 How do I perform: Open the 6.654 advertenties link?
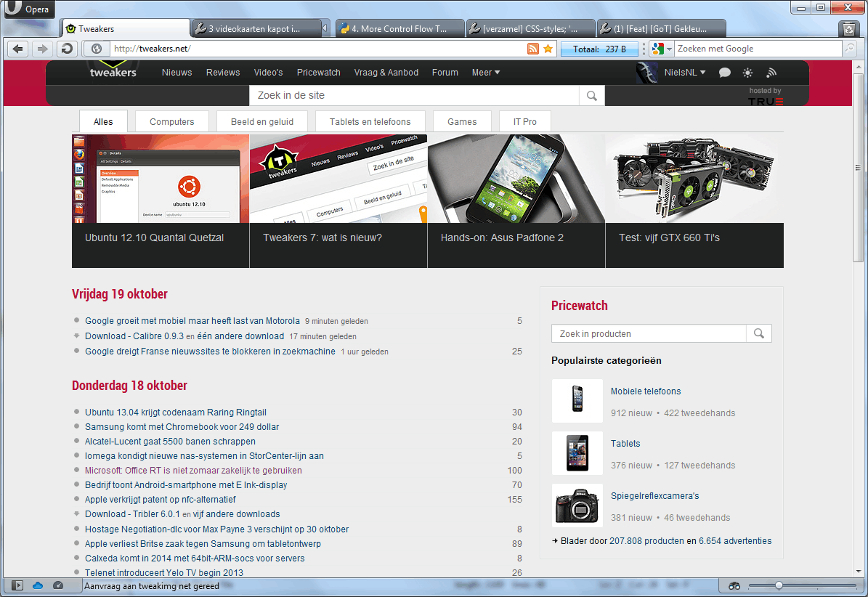(x=735, y=541)
